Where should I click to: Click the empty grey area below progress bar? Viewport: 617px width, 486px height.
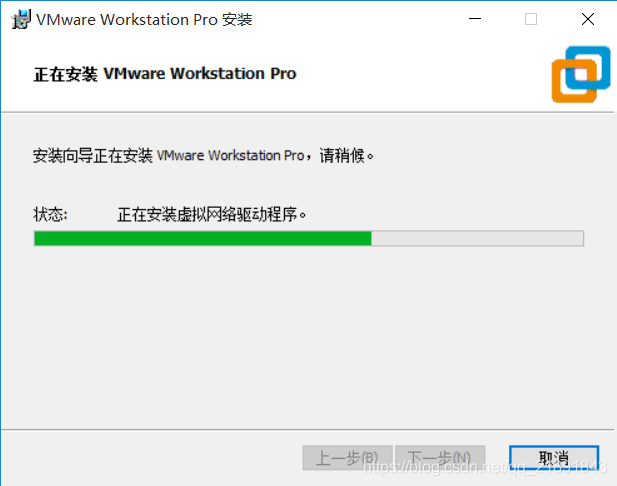point(308,334)
